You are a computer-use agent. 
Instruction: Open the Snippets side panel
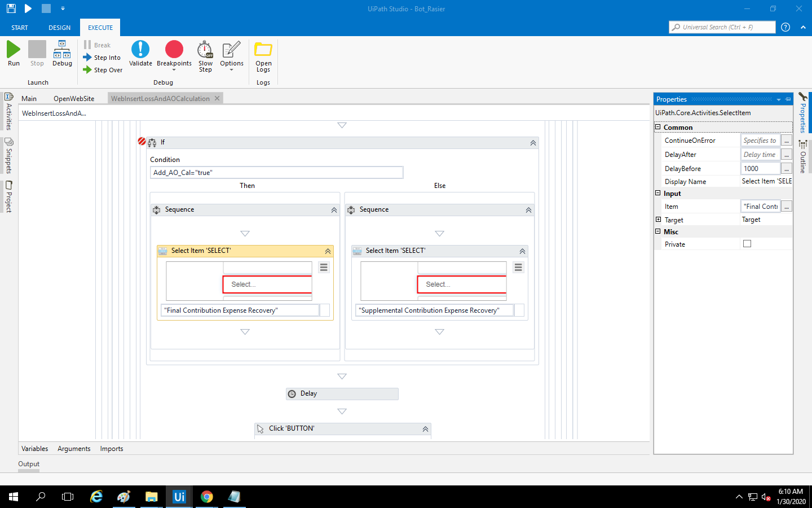coord(8,155)
